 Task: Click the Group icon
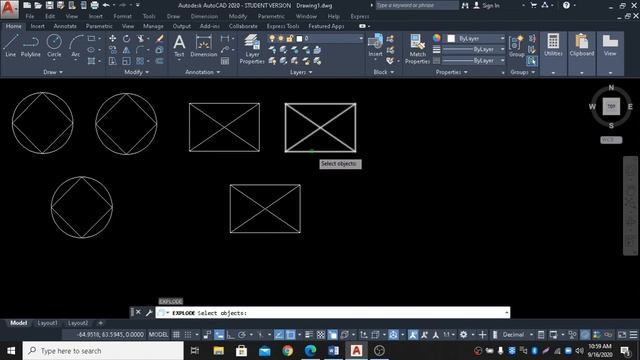(x=516, y=46)
